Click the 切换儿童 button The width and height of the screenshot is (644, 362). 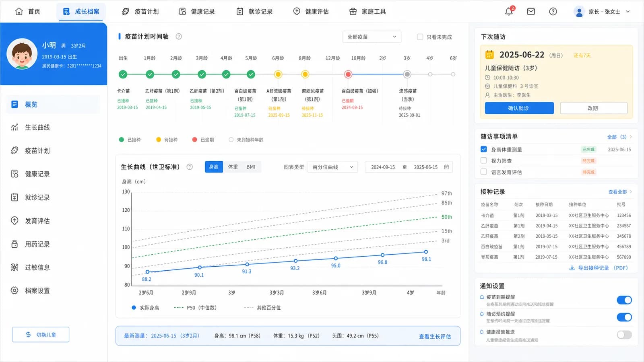click(x=41, y=335)
